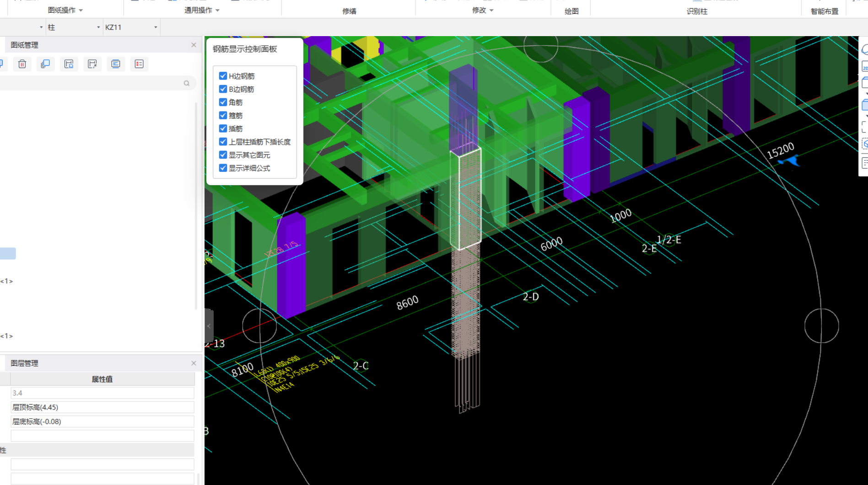Click the edit drawing pencil icon

(x=92, y=64)
